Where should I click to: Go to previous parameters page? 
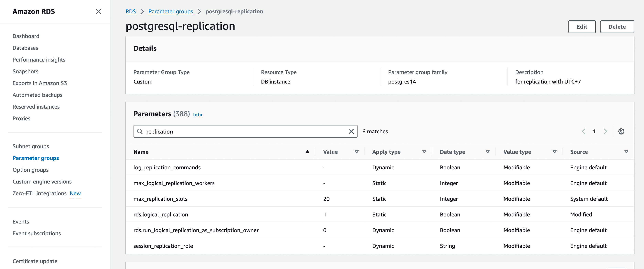pyautogui.click(x=584, y=131)
